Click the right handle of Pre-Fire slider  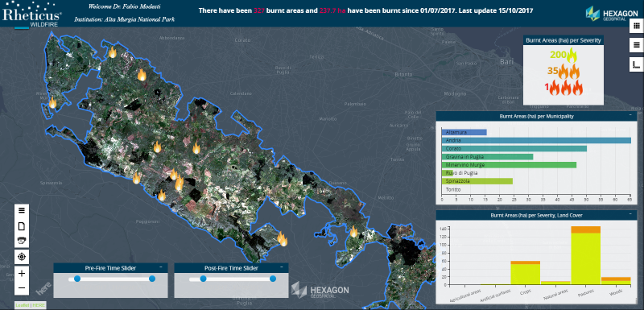pos(152,279)
